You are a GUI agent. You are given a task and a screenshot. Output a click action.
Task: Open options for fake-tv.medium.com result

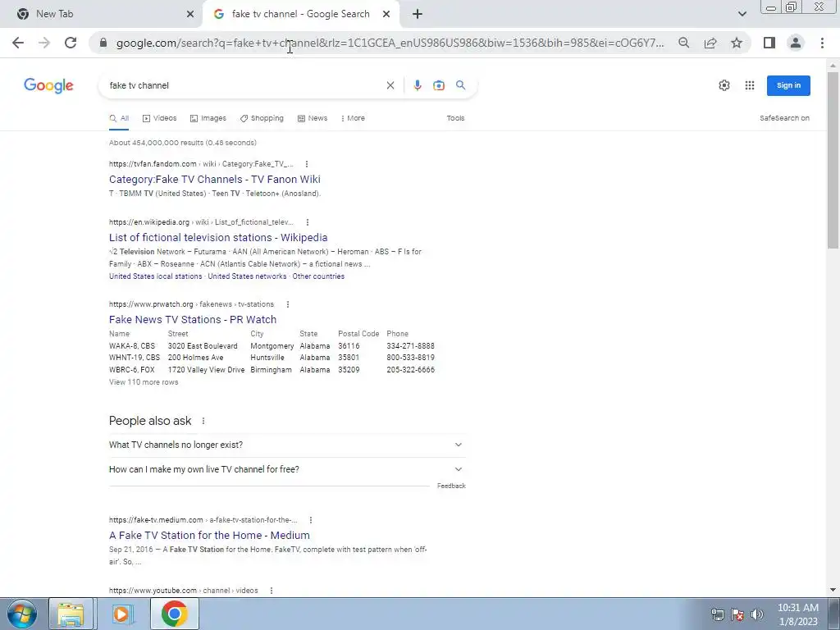tap(311, 520)
